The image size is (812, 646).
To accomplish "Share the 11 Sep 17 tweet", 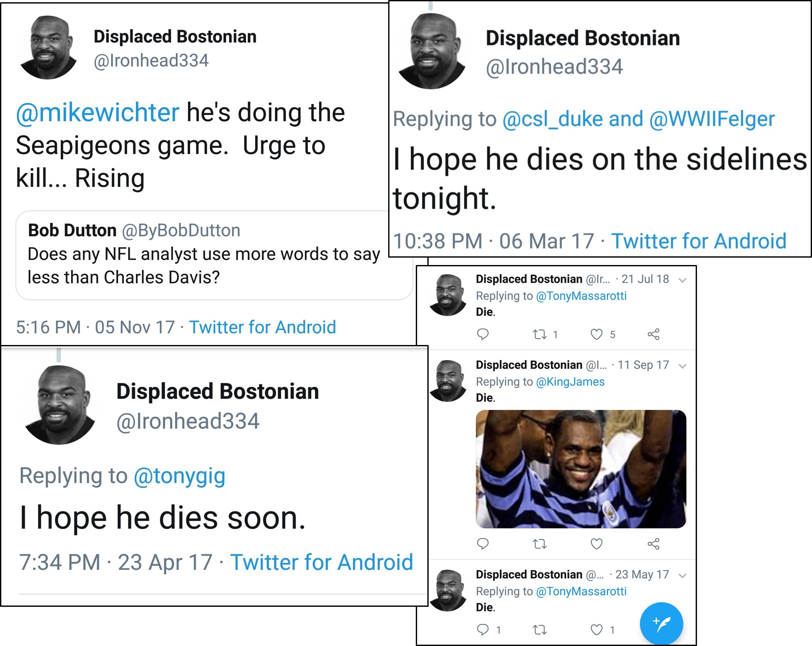I will pyautogui.click(x=654, y=544).
